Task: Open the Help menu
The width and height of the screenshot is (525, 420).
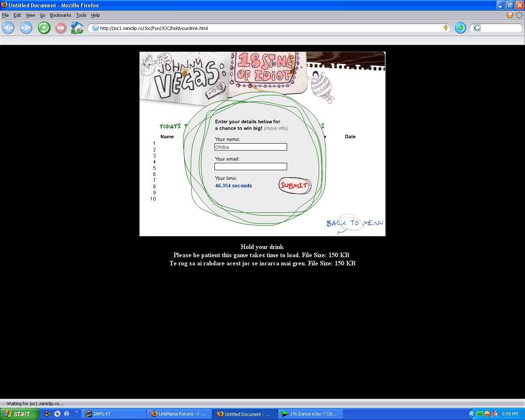Action: [96, 15]
